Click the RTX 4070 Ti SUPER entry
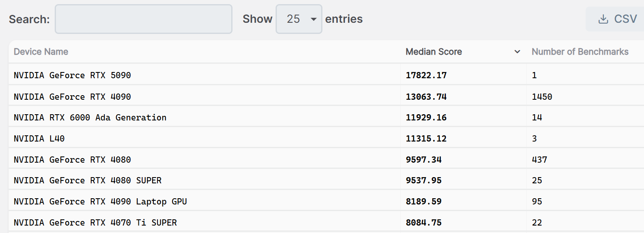 click(95, 223)
